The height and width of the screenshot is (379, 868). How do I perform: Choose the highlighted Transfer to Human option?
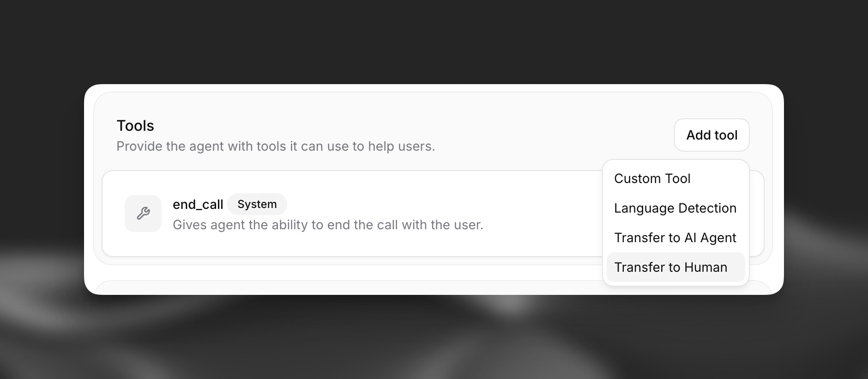(x=670, y=267)
